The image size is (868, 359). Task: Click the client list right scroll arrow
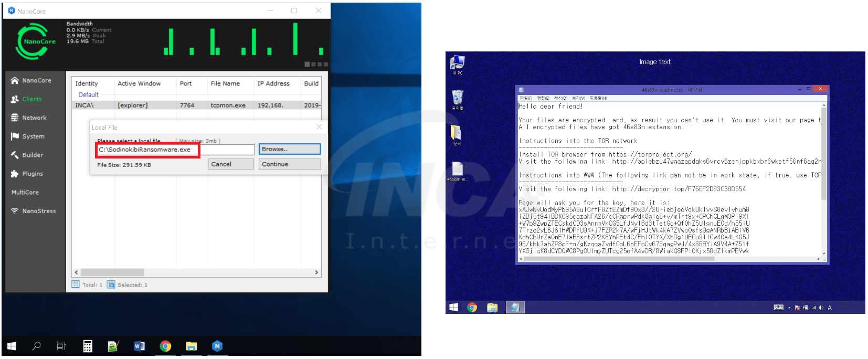[316, 272]
